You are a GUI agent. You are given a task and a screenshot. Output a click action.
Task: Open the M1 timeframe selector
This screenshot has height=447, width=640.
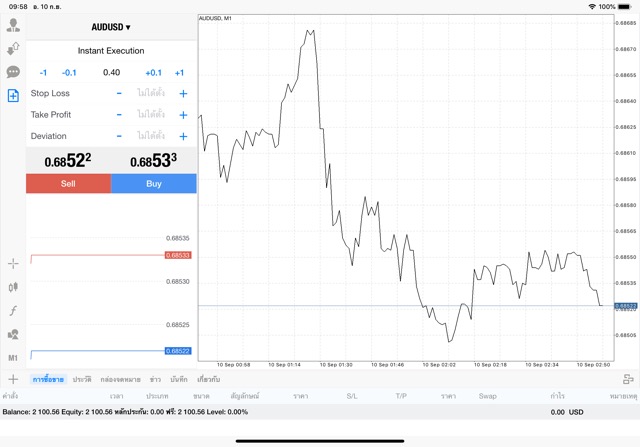[x=13, y=357]
